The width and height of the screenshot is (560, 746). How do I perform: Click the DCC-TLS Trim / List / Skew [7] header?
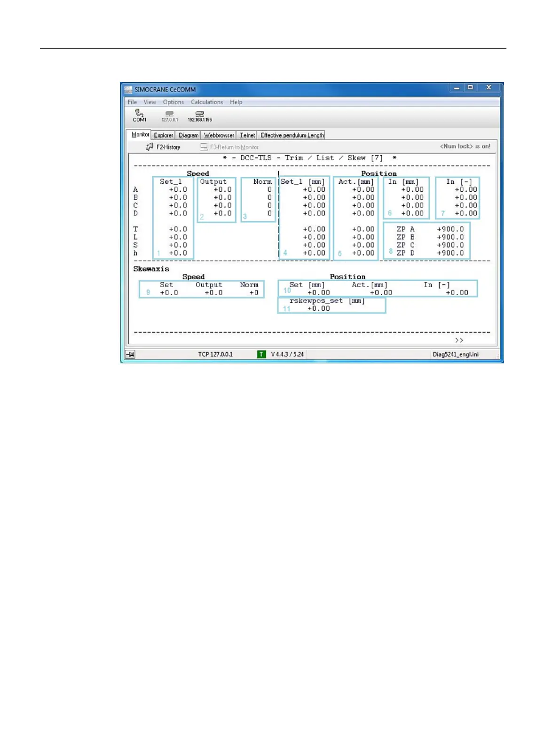[x=309, y=158]
